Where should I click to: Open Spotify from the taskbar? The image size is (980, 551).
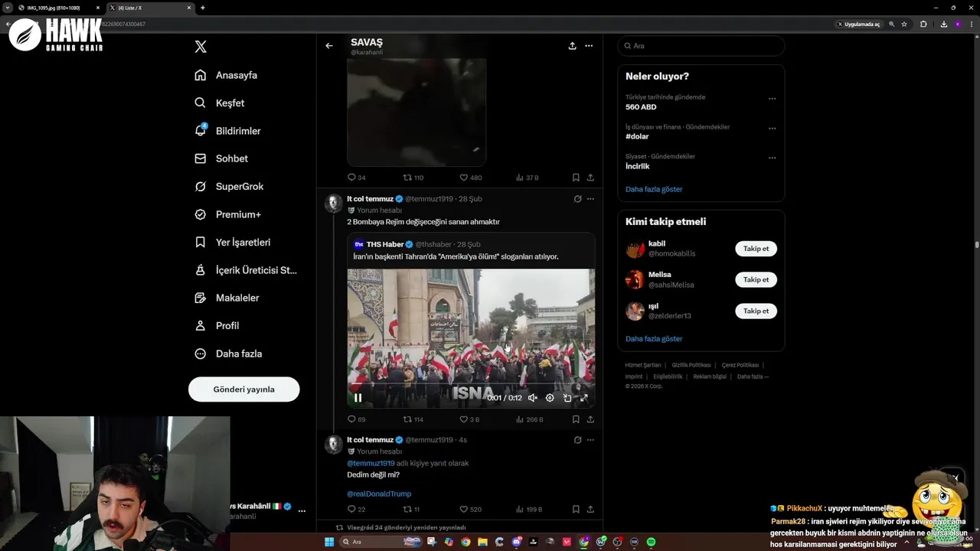(x=652, y=542)
